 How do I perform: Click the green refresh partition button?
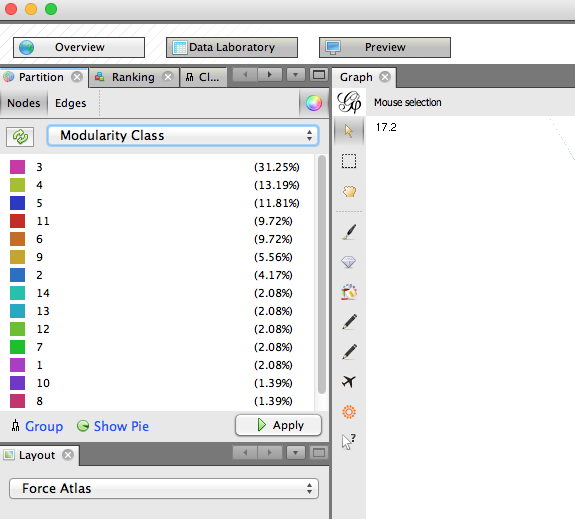[x=20, y=137]
